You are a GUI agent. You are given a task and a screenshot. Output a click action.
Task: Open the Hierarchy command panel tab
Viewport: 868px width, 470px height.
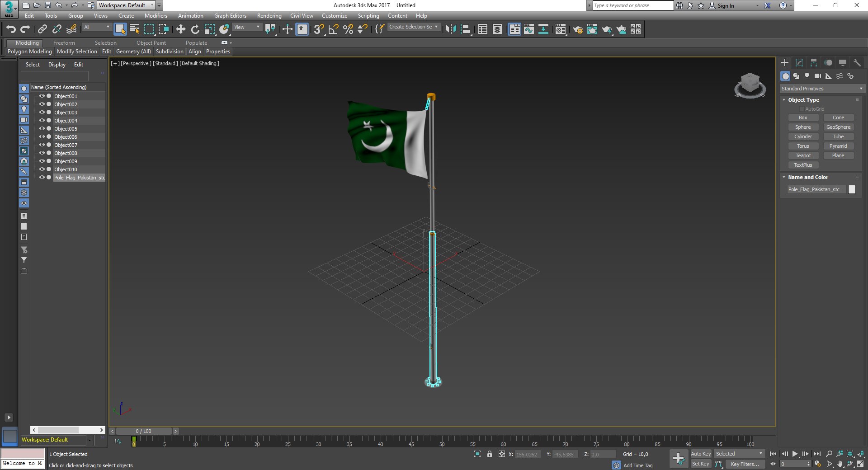[814, 63]
